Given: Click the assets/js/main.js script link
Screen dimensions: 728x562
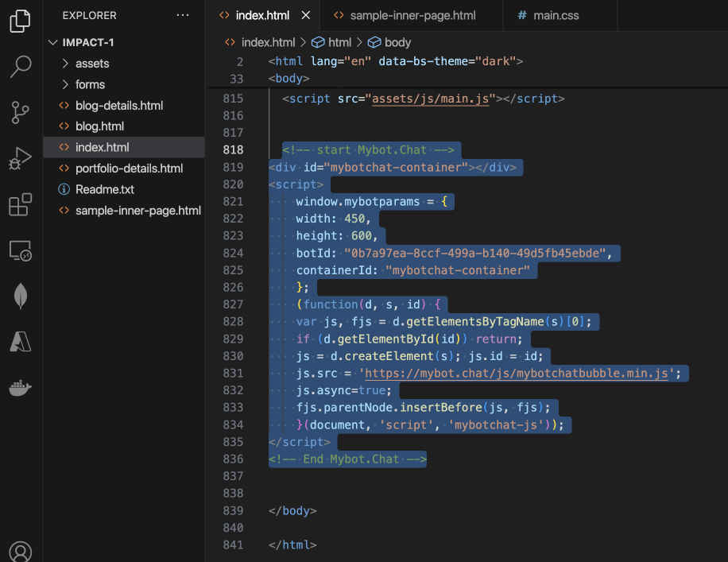Looking at the screenshot, I should pyautogui.click(x=431, y=99).
